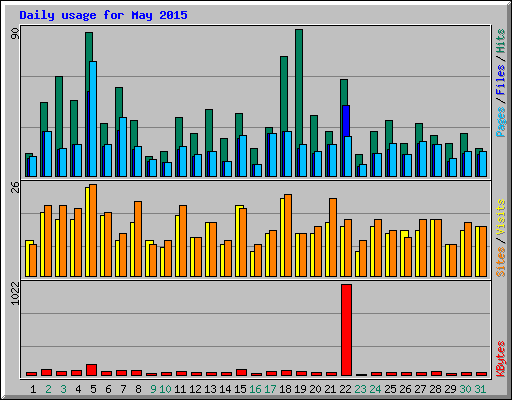Click the red 'KBytes' legend label

(501, 359)
